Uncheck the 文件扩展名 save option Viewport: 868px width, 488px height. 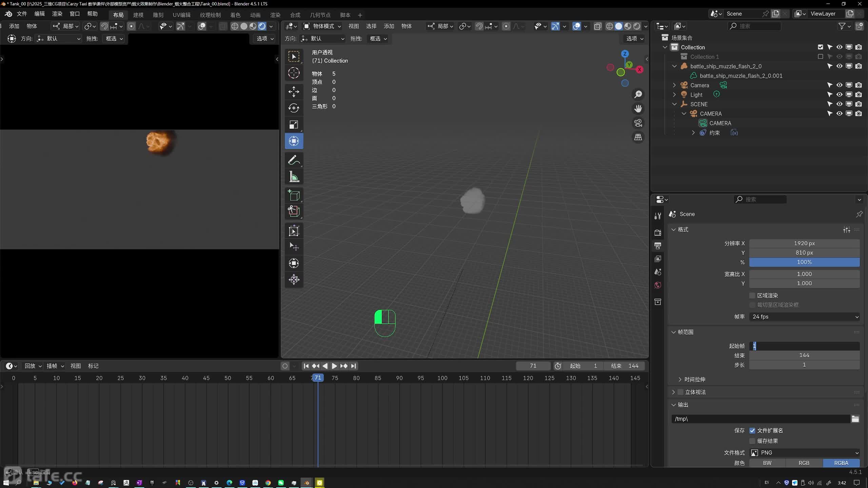click(752, 431)
